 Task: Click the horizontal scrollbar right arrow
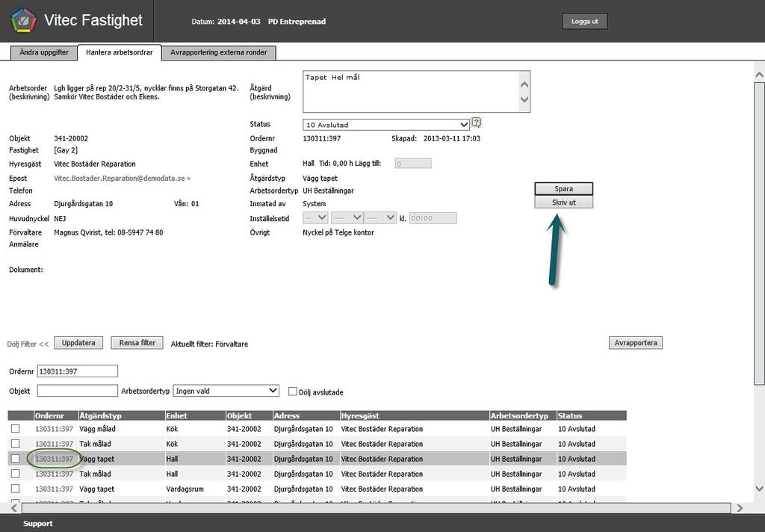(740, 508)
